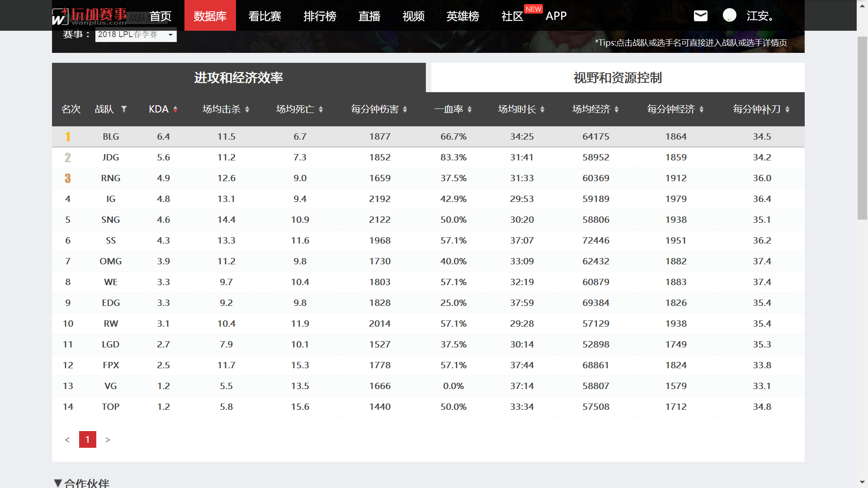Open RW team details

(111, 324)
